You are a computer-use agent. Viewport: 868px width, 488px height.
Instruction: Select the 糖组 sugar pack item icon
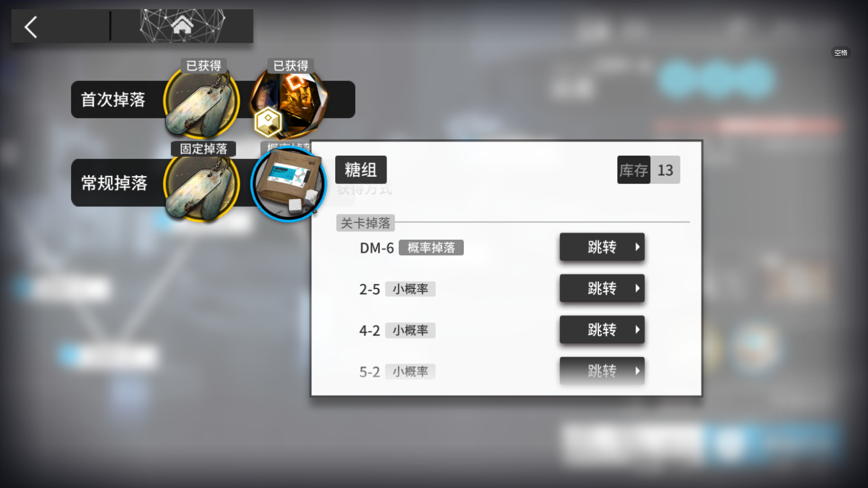288,184
